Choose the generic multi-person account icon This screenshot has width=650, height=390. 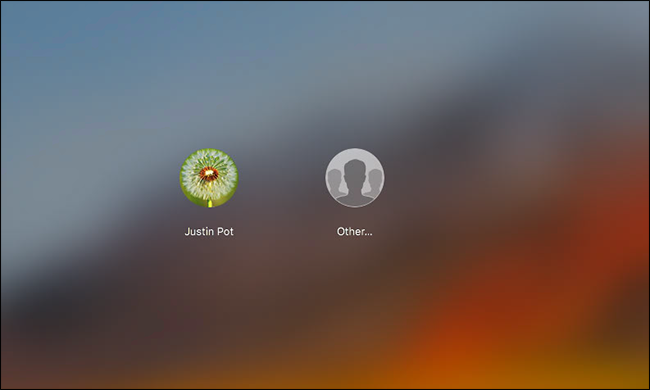(x=354, y=178)
